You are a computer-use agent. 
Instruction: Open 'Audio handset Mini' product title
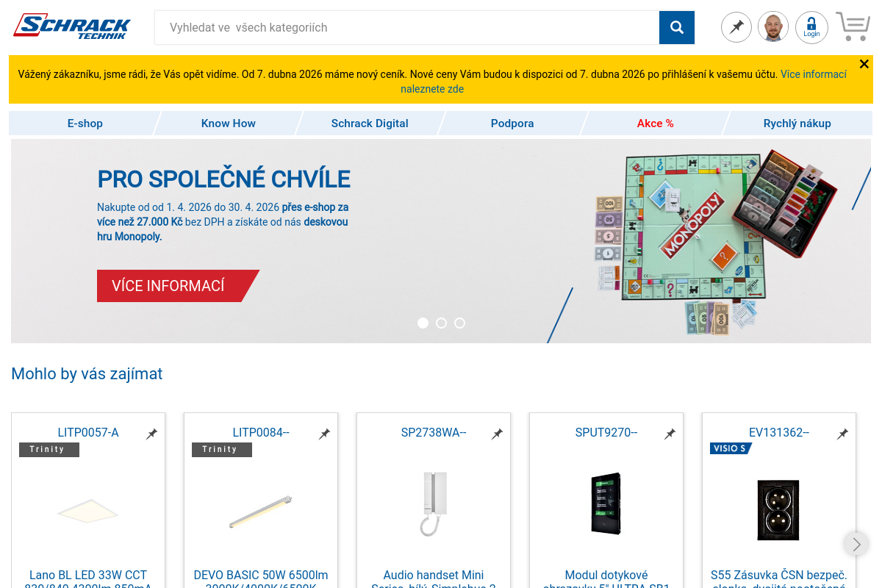click(434, 575)
